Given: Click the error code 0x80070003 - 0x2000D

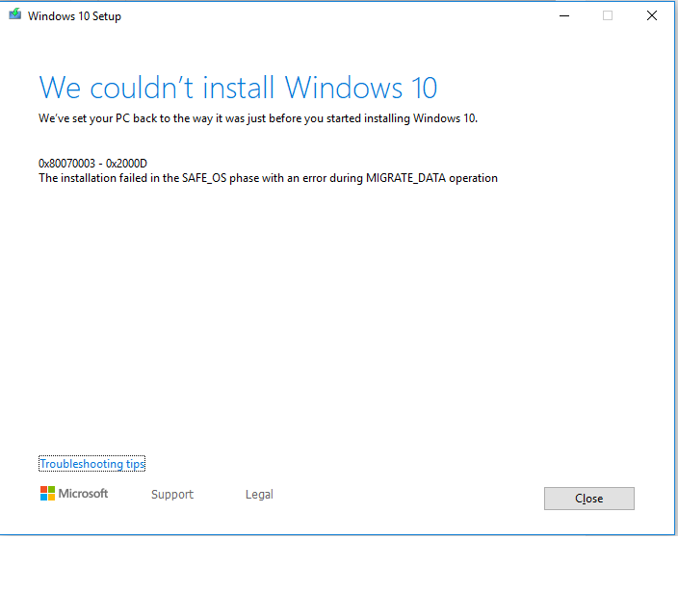Looking at the screenshot, I should 92,164.
